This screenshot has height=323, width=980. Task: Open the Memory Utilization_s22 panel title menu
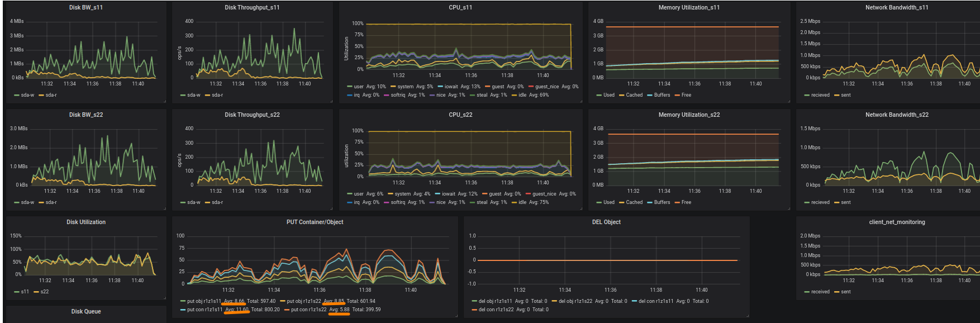(x=689, y=115)
